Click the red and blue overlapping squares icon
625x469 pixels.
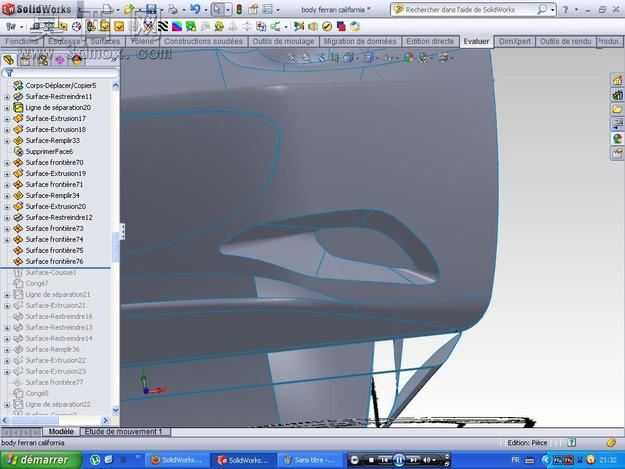(x=342, y=27)
